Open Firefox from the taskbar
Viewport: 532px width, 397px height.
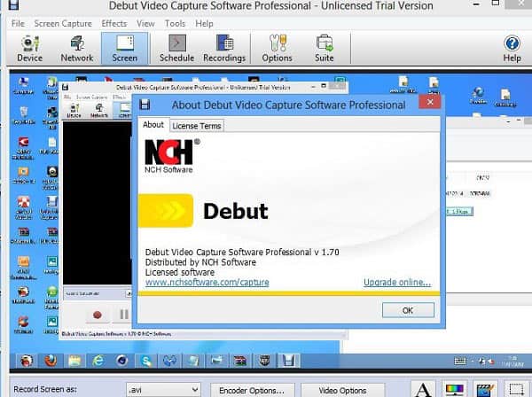(51, 361)
